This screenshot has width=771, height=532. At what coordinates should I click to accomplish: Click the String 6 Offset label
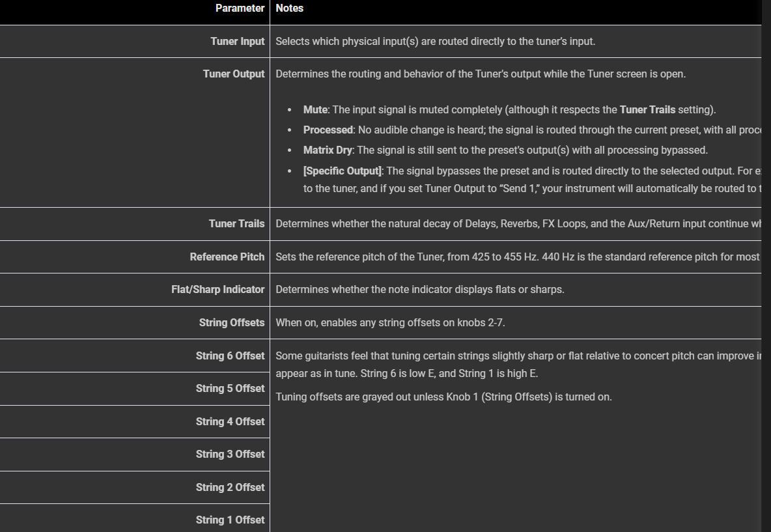point(230,356)
